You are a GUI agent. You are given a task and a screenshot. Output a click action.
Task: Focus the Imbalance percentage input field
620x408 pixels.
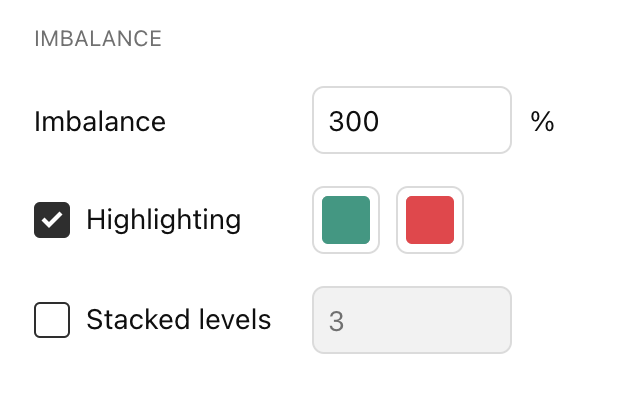pos(412,120)
